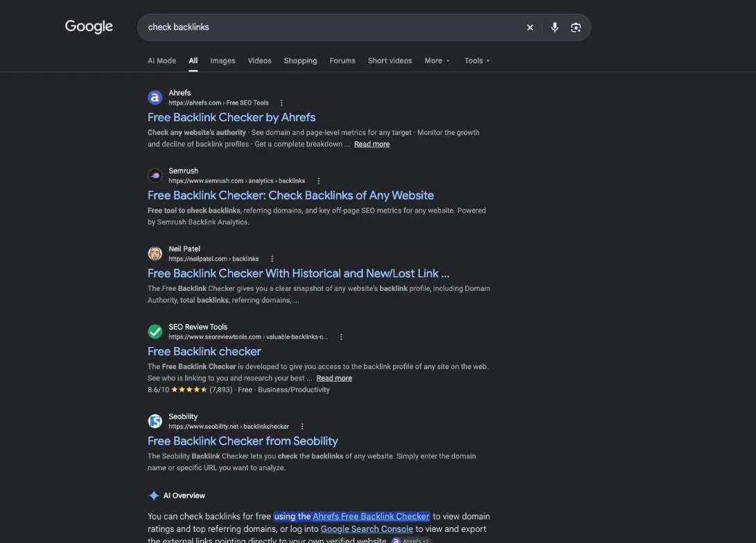The image size is (756, 543).
Task: Click the Neil Patel favicon
Action: (155, 254)
